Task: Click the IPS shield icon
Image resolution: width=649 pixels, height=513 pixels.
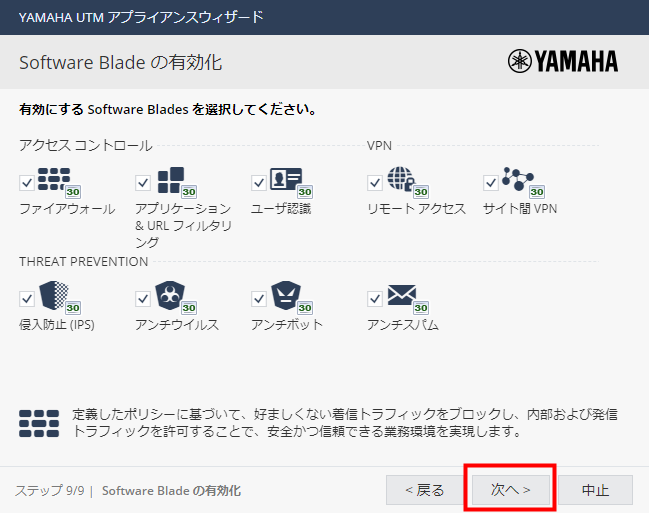Action: [54, 296]
